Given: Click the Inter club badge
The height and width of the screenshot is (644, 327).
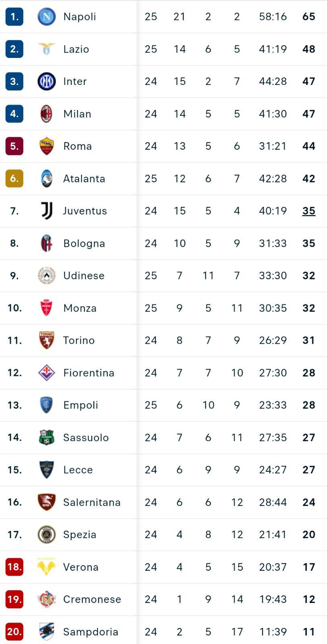Looking at the screenshot, I should pyautogui.click(x=46, y=81).
